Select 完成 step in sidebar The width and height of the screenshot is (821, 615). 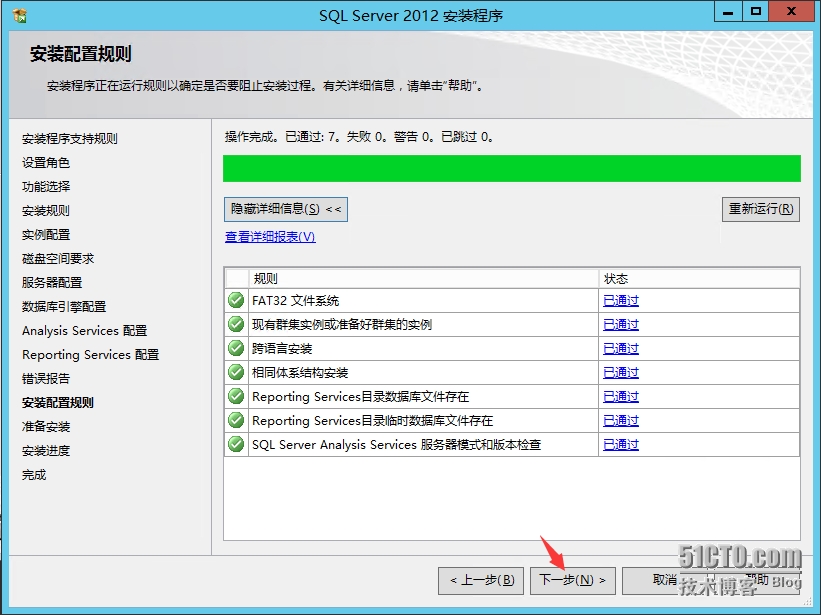(34, 475)
